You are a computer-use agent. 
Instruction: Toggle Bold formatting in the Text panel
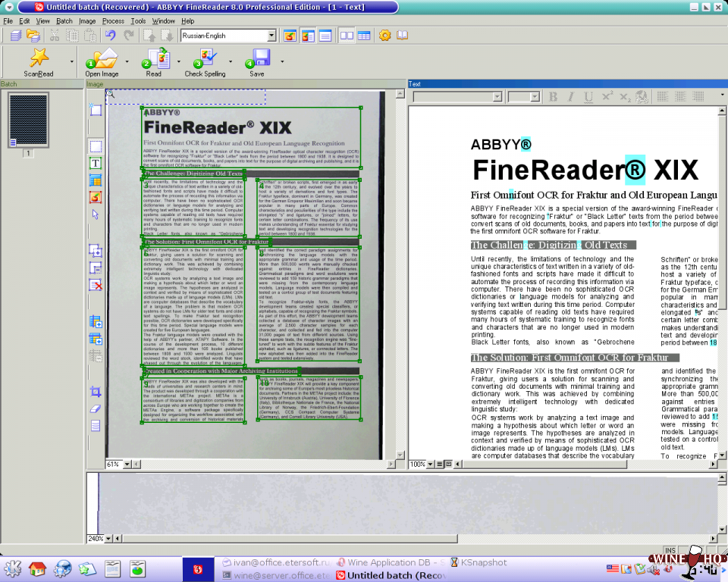pyautogui.click(x=553, y=96)
